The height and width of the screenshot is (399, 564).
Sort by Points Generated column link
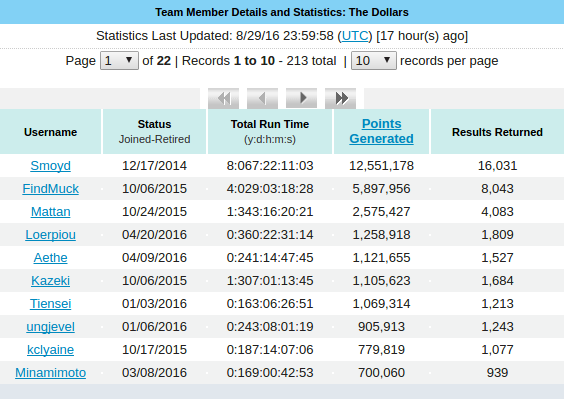coord(381,131)
